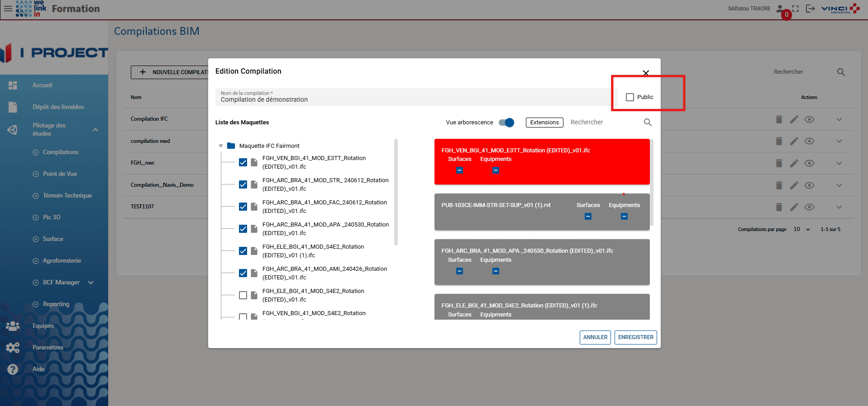Click the logout icon in top bar
This screenshot has width=868, height=406.
click(x=810, y=9)
